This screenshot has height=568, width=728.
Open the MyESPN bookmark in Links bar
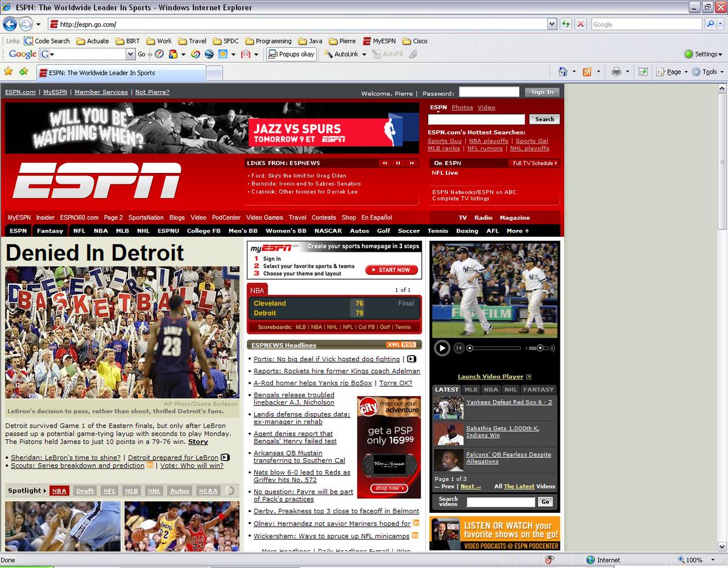point(379,41)
